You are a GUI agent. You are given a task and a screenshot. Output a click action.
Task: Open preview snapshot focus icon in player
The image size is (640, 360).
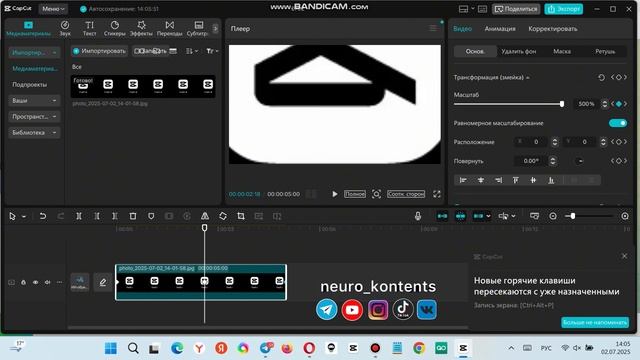(x=376, y=194)
